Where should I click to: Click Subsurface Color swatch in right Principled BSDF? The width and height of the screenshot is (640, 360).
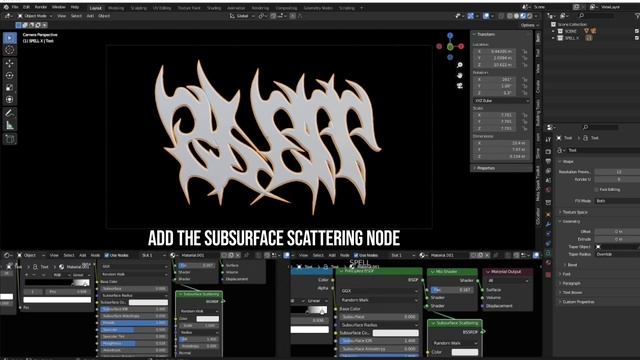[x=396, y=333]
